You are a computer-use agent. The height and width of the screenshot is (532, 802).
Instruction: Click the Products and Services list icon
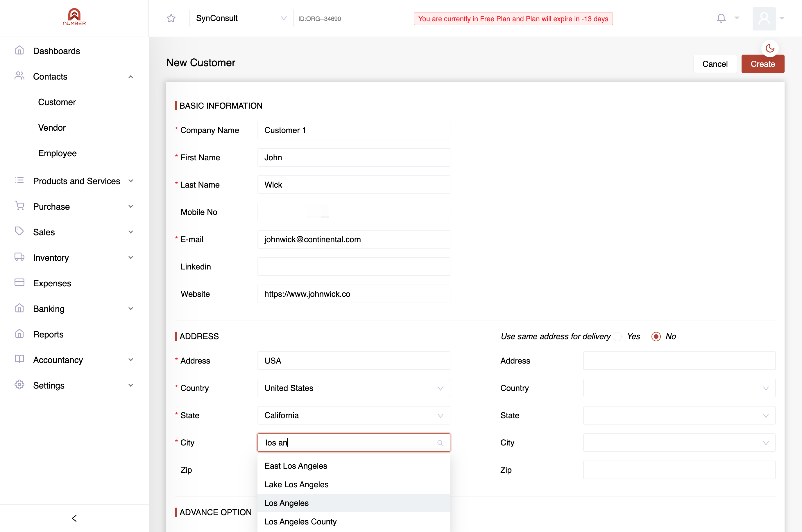coord(19,180)
